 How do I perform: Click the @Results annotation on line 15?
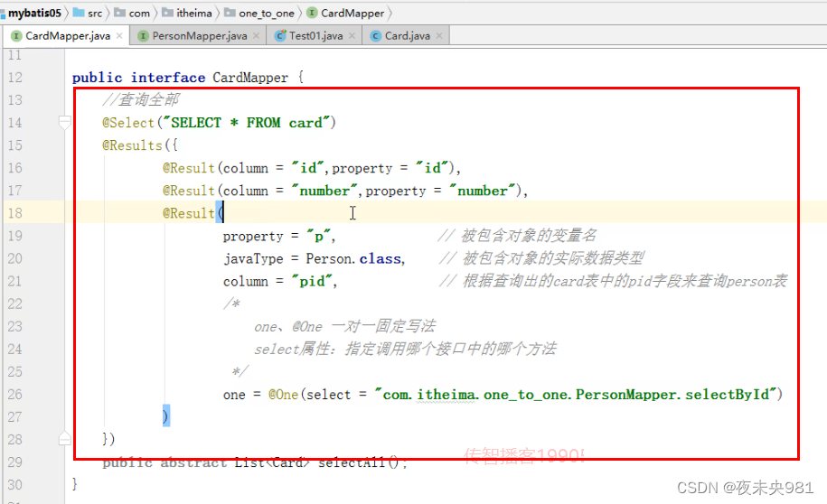point(132,145)
